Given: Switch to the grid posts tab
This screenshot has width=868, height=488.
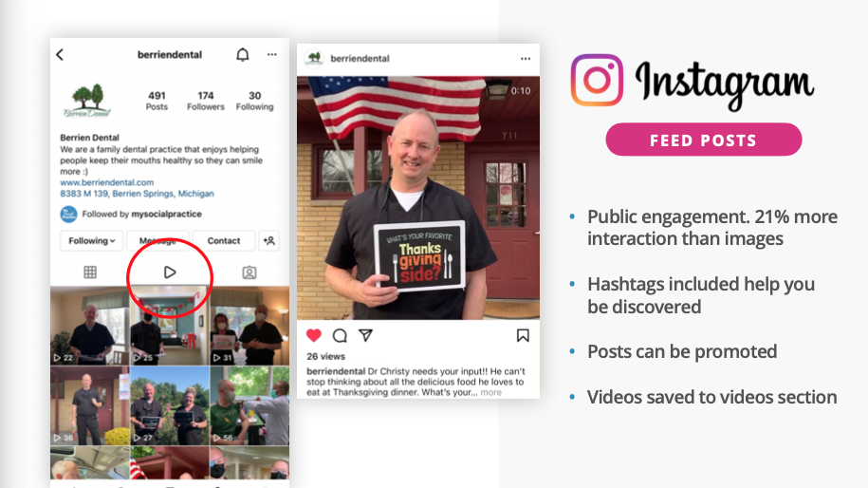Looking at the screenshot, I should [x=90, y=272].
